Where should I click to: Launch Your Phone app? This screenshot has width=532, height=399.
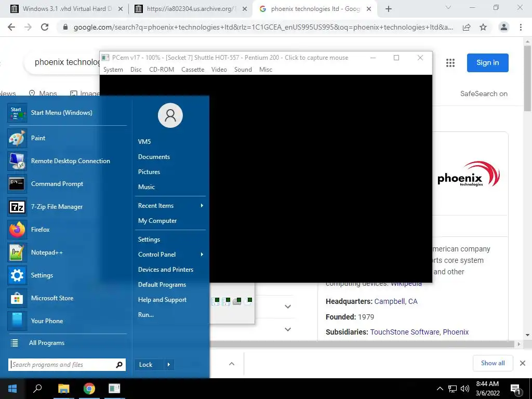67,321
